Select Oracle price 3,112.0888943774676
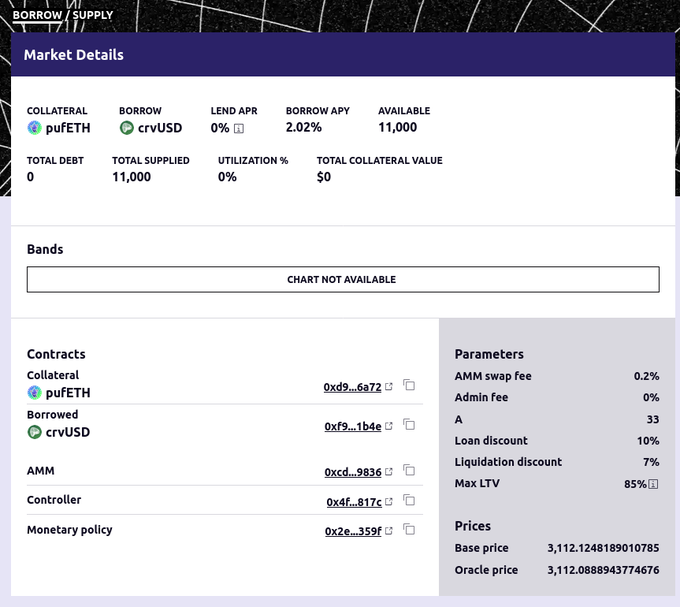The width and height of the screenshot is (680, 607). point(603,570)
